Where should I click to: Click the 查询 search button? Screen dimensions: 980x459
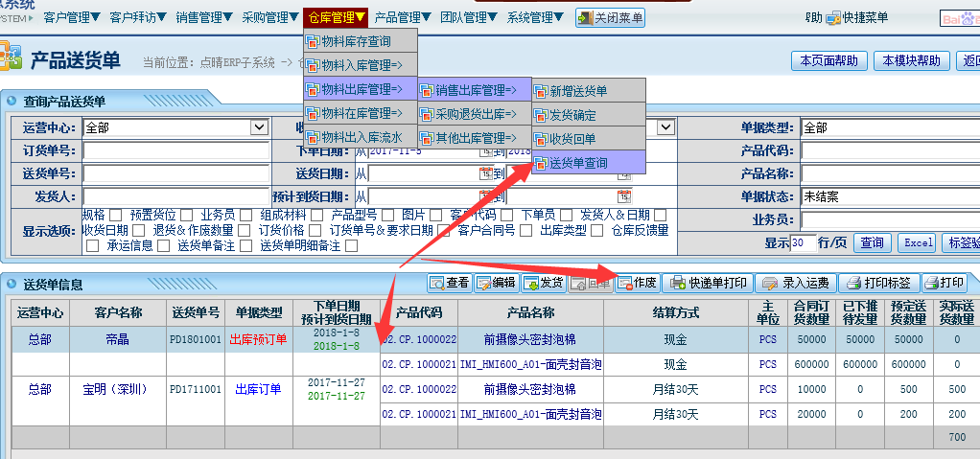tap(871, 243)
